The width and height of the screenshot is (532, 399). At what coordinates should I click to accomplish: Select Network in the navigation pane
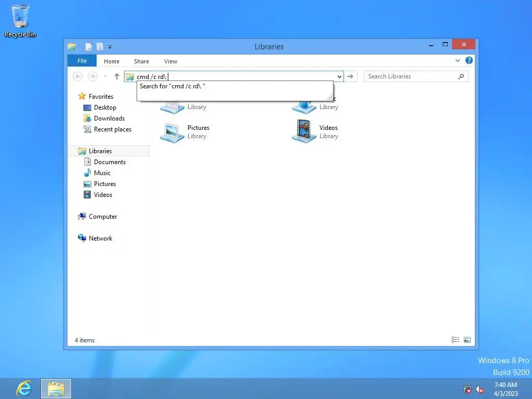pyautogui.click(x=100, y=238)
